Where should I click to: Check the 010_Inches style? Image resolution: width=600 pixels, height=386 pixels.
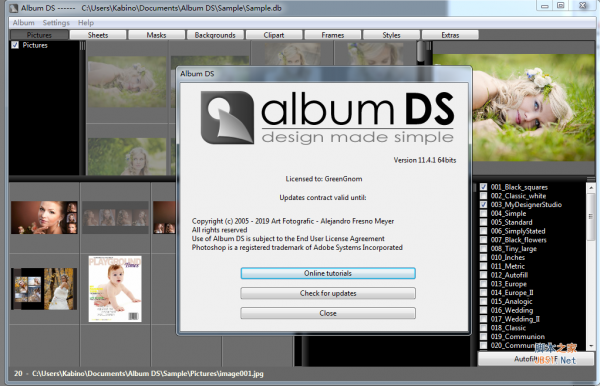point(484,257)
